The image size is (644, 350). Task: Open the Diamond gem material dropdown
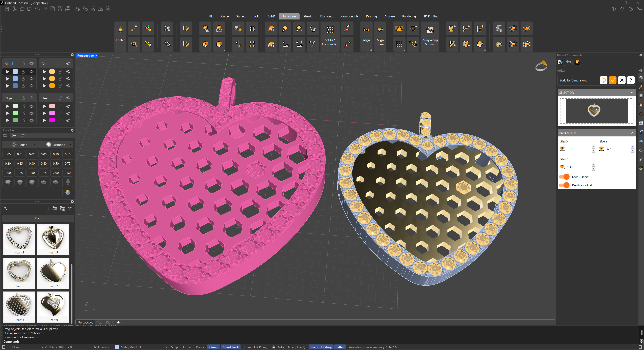click(x=56, y=145)
